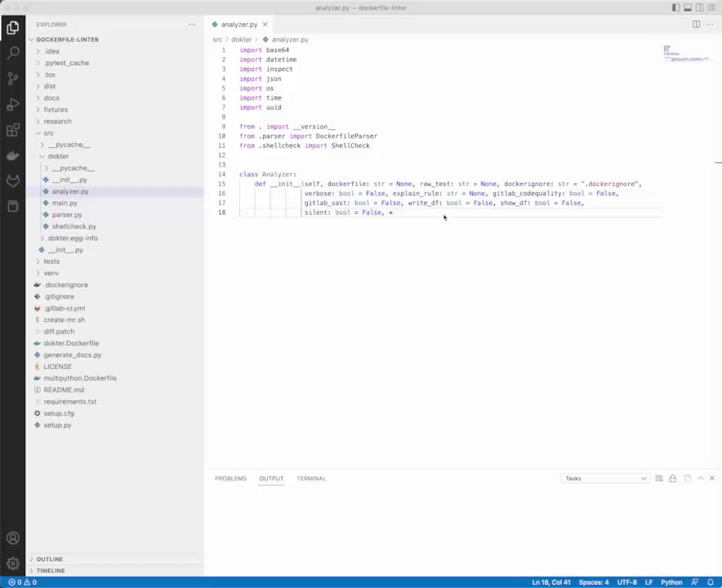Split the editor to the right

point(696,24)
